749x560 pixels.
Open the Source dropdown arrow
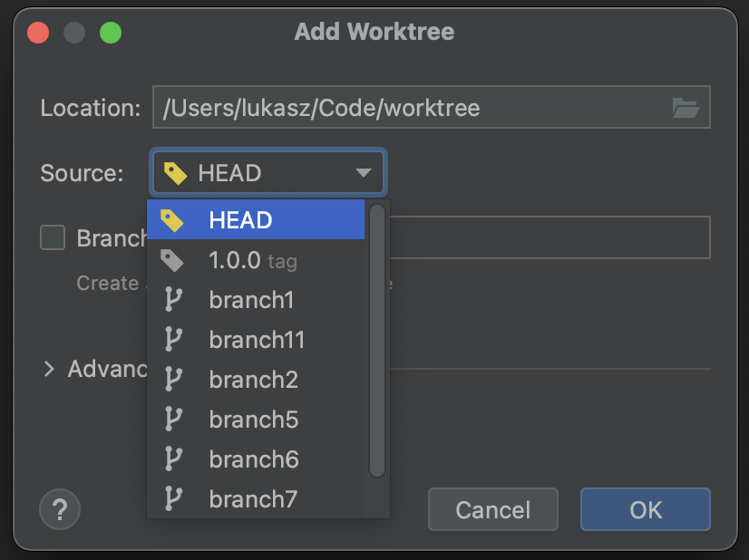coord(364,172)
